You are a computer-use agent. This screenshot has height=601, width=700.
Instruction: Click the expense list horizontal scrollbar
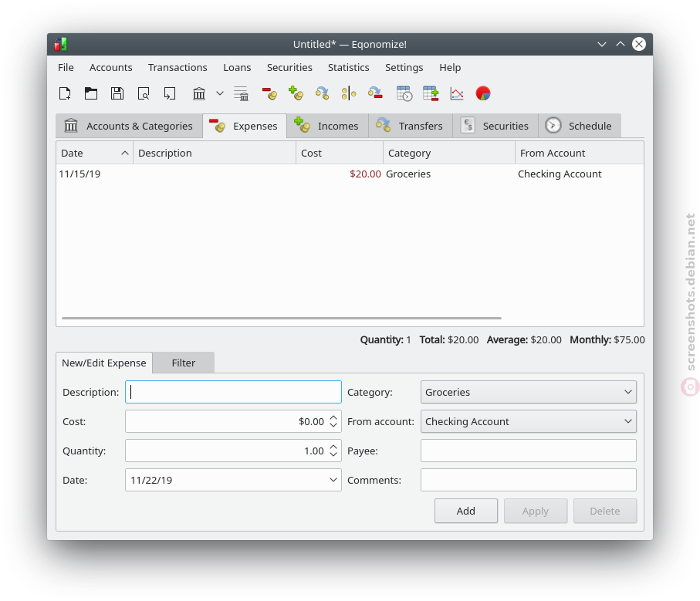pyautogui.click(x=282, y=318)
